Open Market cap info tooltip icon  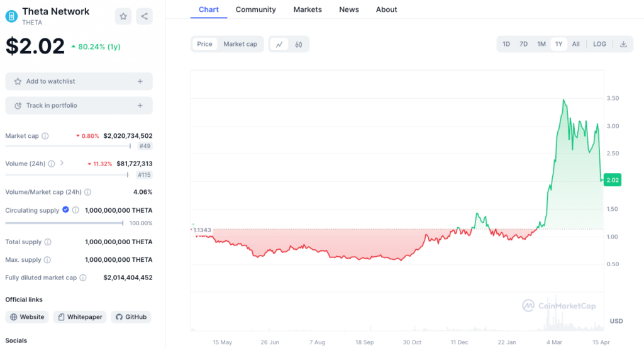coord(45,136)
